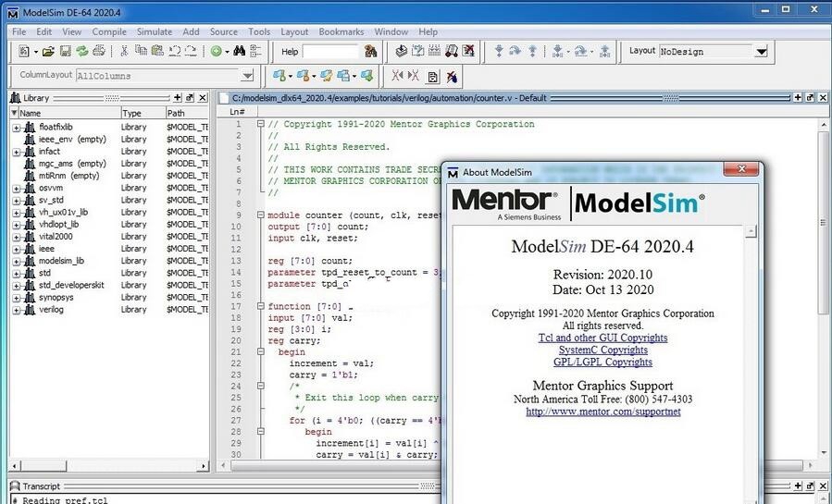Open a file with the folder icon
Image resolution: width=832 pixels, height=504 pixels.
pyautogui.click(x=48, y=52)
